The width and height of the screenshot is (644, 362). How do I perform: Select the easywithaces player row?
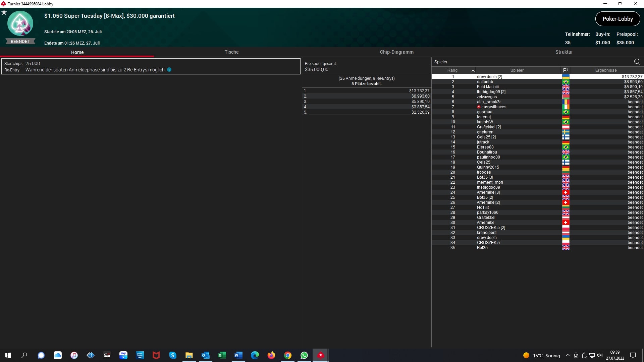tap(493, 107)
